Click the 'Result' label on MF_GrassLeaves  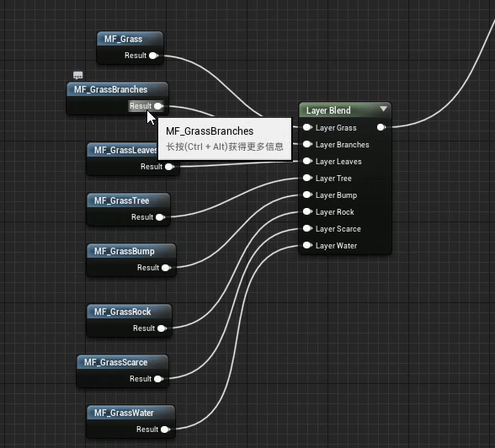click(x=152, y=167)
